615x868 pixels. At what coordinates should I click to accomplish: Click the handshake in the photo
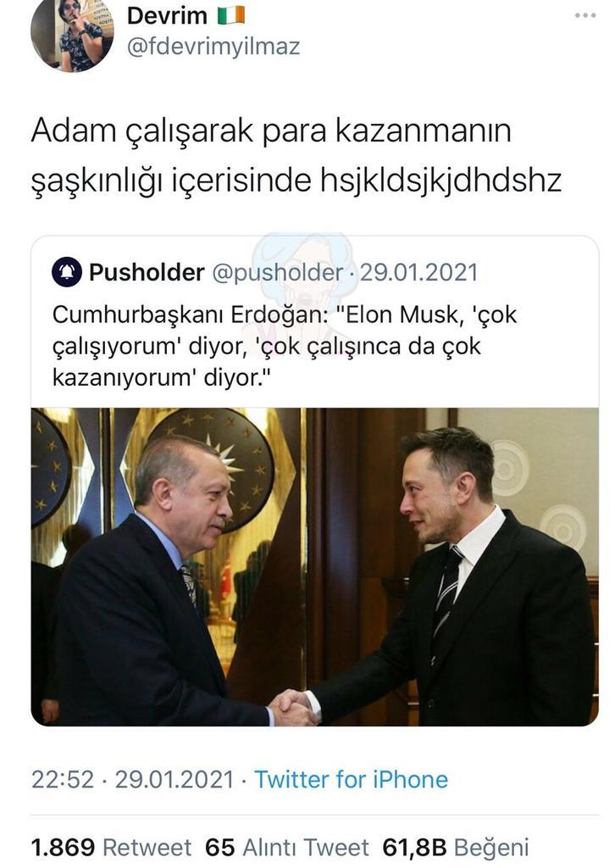293,708
